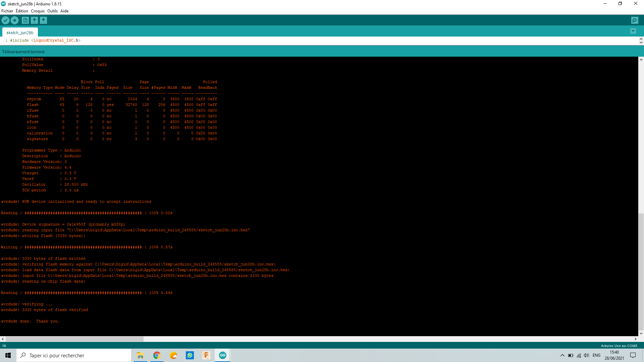644x362 pixels.
Task: Click the Arduino IDE taskbar icon
Action: pyautogui.click(x=223, y=355)
